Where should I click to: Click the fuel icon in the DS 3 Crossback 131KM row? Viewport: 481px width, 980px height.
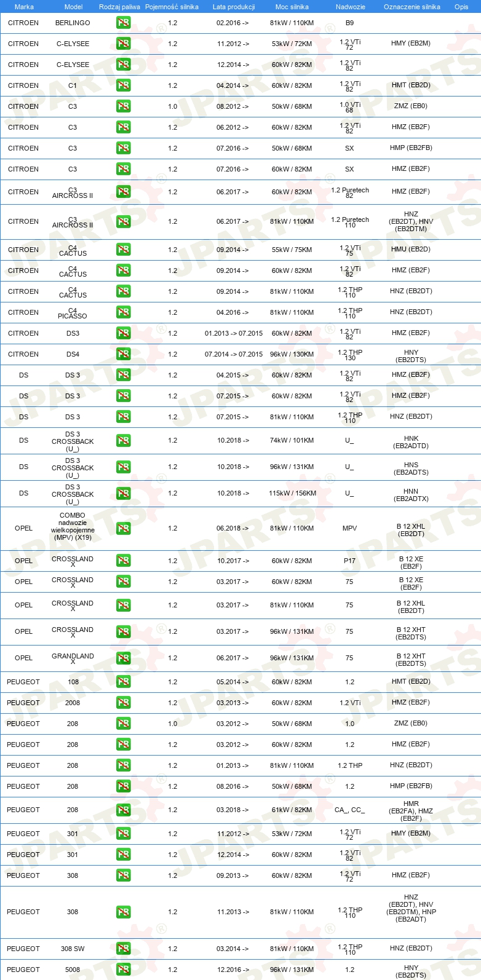pos(123,467)
